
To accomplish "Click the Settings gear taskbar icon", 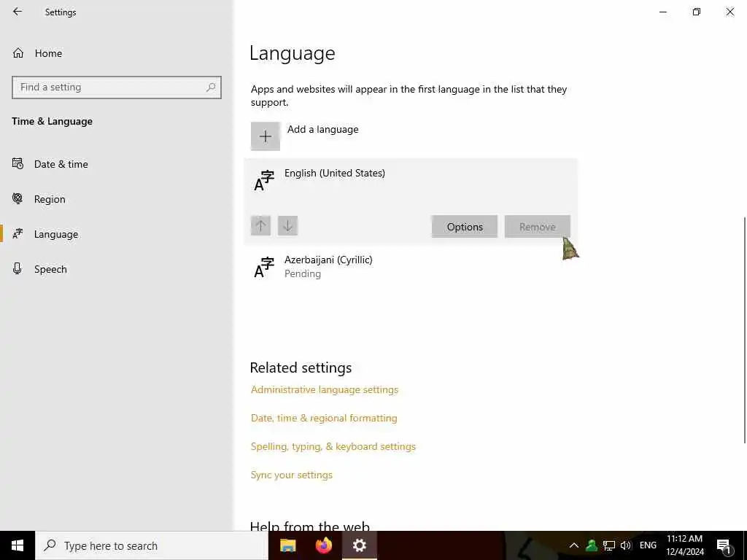I will click(360, 545).
